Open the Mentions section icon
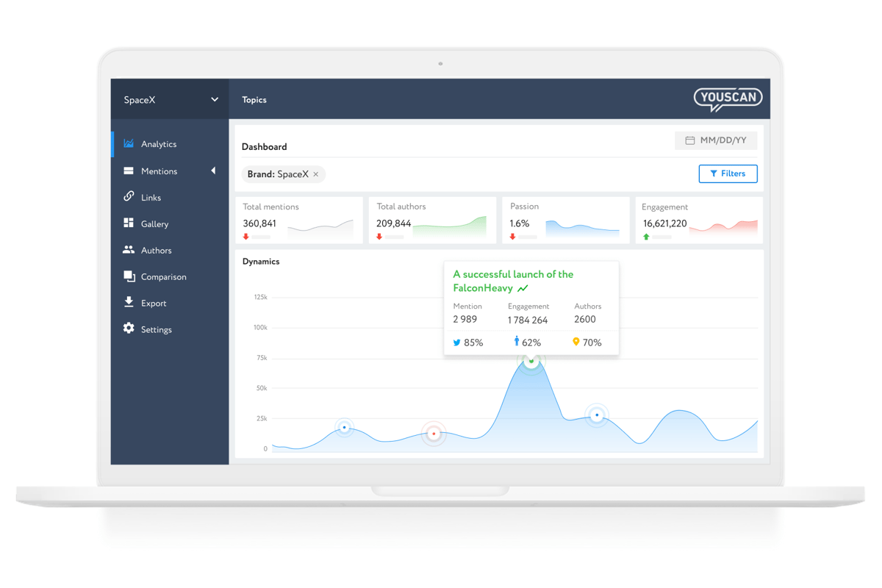Screen dimensions: 882x588 click(x=129, y=171)
